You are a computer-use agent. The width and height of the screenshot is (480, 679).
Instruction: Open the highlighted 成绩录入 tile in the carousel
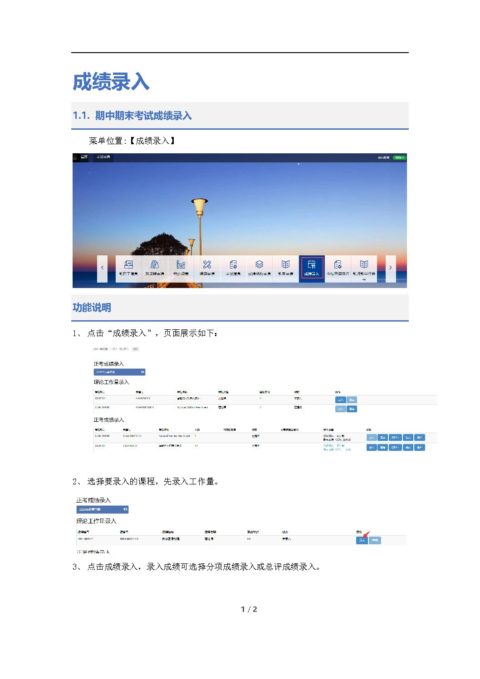point(311,268)
